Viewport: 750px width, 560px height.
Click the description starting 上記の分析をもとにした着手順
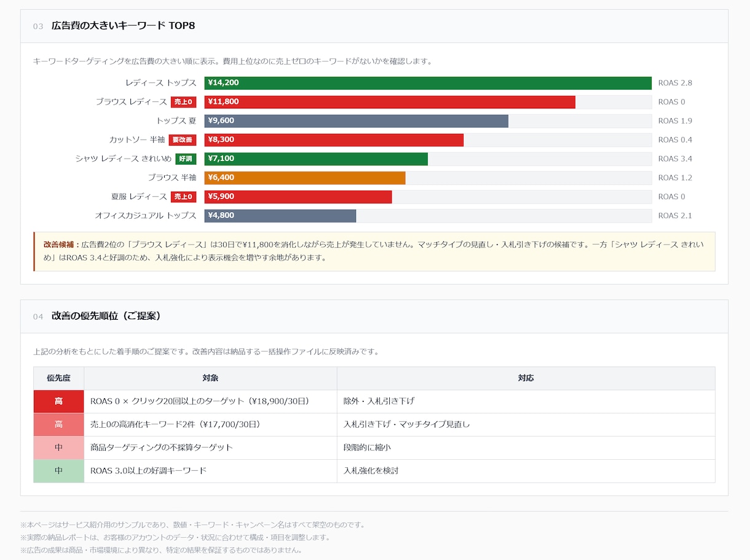207,352
